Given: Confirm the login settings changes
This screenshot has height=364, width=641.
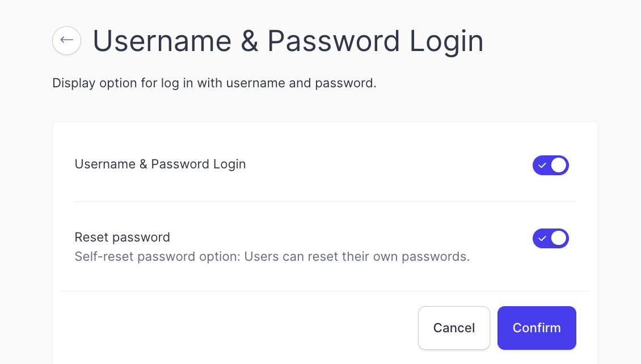Looking at the screenshot, I should tap(537, 328).
